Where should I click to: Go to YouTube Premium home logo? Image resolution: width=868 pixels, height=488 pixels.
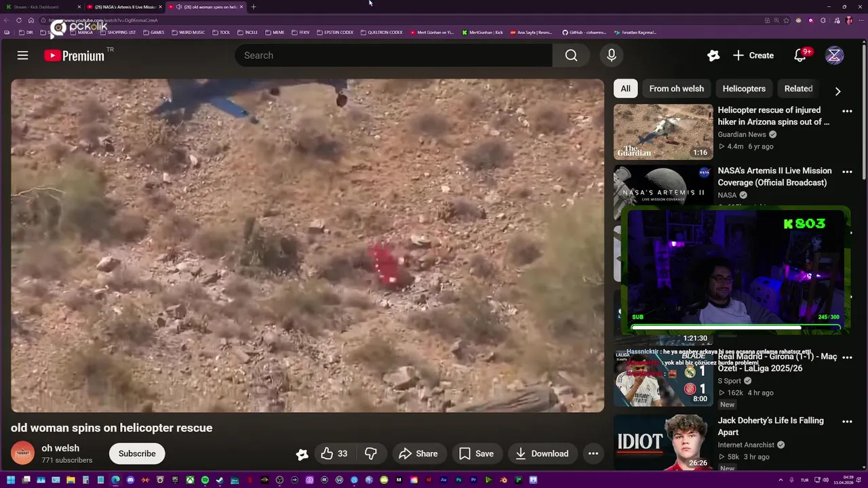coord(75,56)
